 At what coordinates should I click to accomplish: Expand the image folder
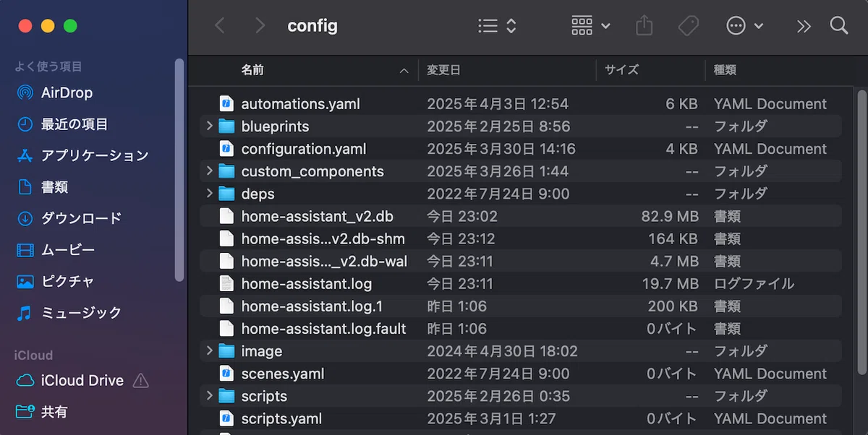pos(209,351)
